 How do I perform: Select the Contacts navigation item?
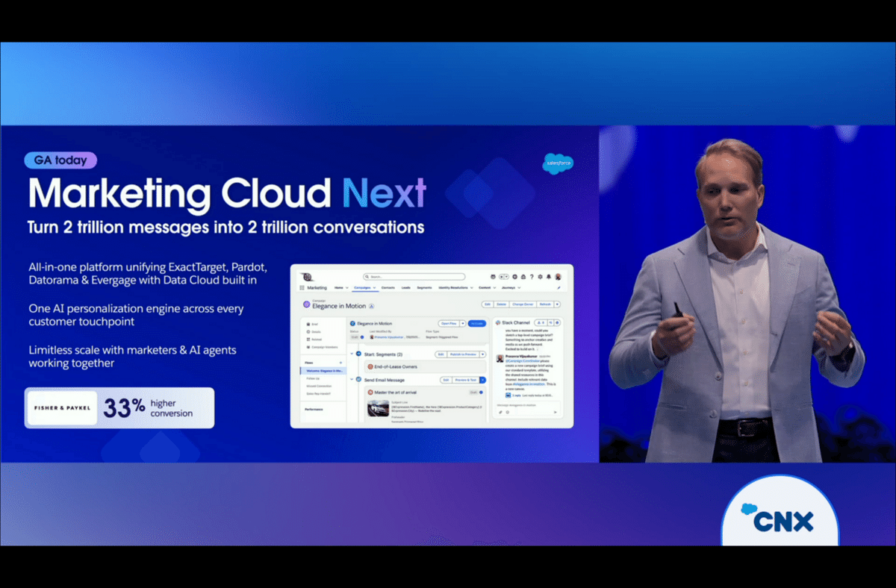click(388, 288)
